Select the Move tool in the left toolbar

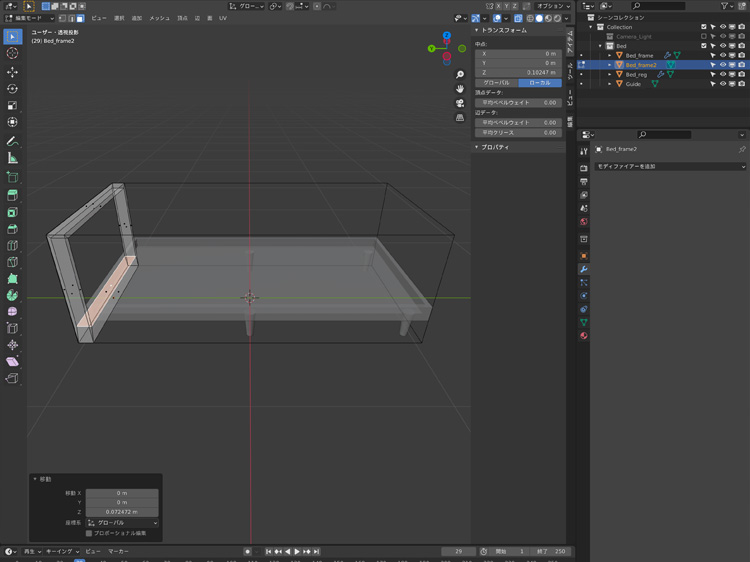point(12,72)
